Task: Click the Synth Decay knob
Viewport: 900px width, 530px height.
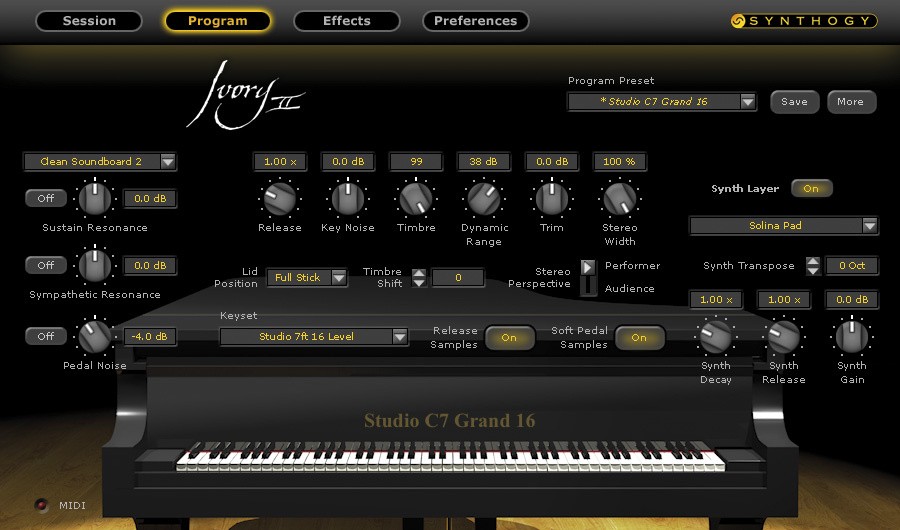Action: point(716,336)
